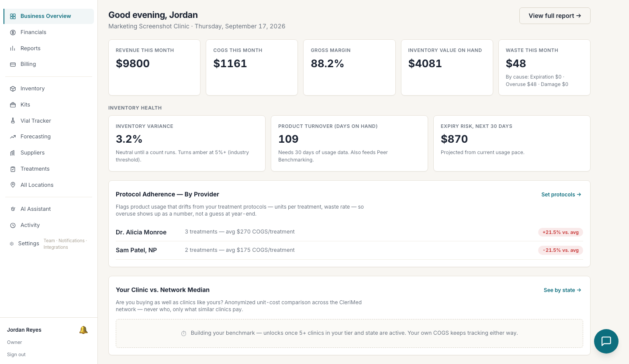629x364 pixels.
Task: Click the Forecasting trend arrow icon
Action: click(13, 137)
